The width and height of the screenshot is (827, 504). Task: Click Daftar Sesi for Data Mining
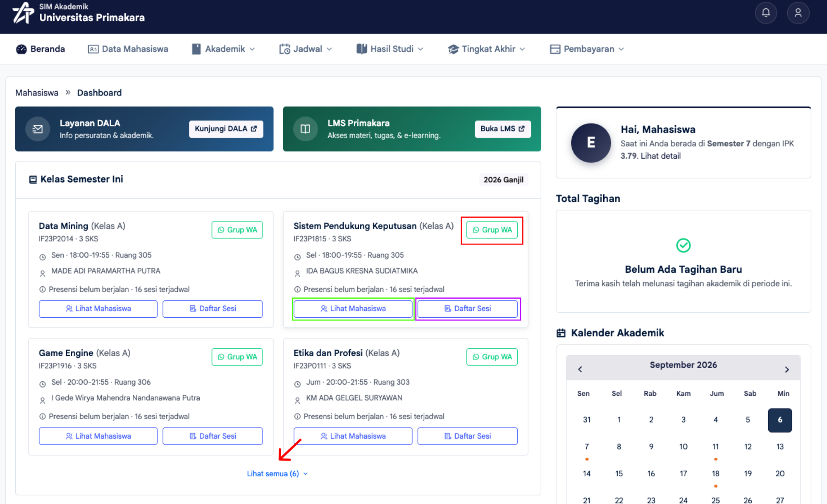tap(213, 309)
